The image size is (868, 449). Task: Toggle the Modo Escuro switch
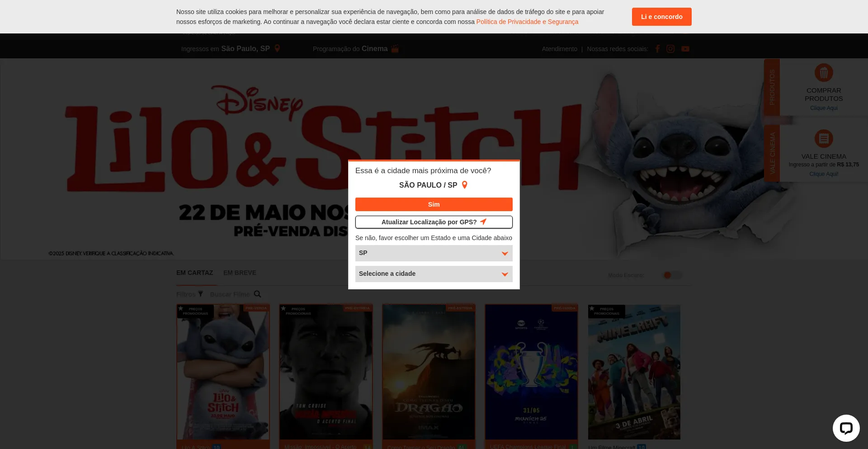pos(672,275)
